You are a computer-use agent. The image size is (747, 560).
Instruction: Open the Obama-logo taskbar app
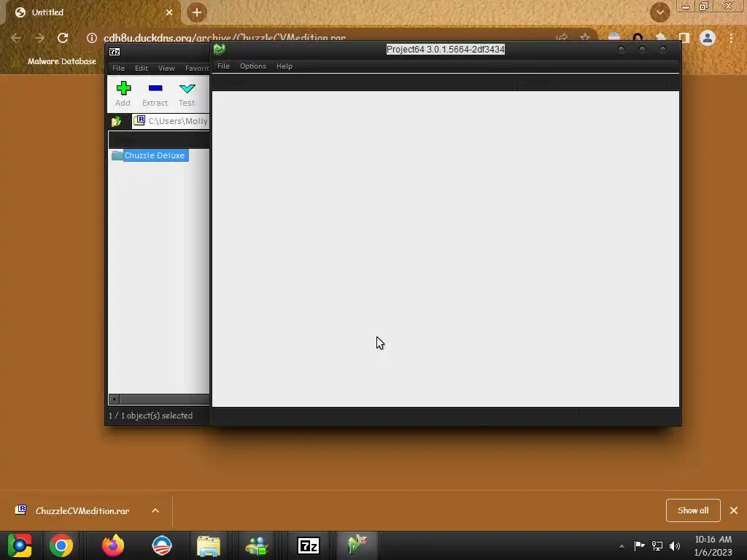pyautogui.click(x=162, y=545)
